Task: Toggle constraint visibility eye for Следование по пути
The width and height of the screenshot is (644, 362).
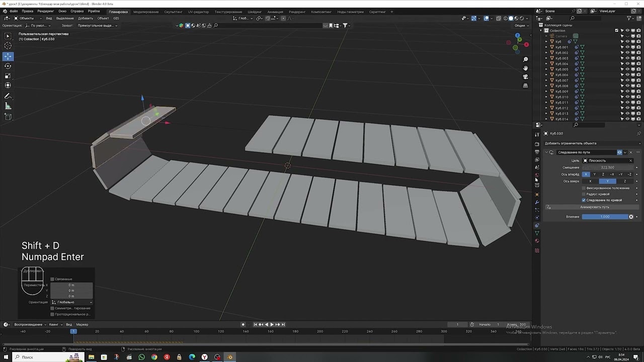Action: tap(619, 152)
